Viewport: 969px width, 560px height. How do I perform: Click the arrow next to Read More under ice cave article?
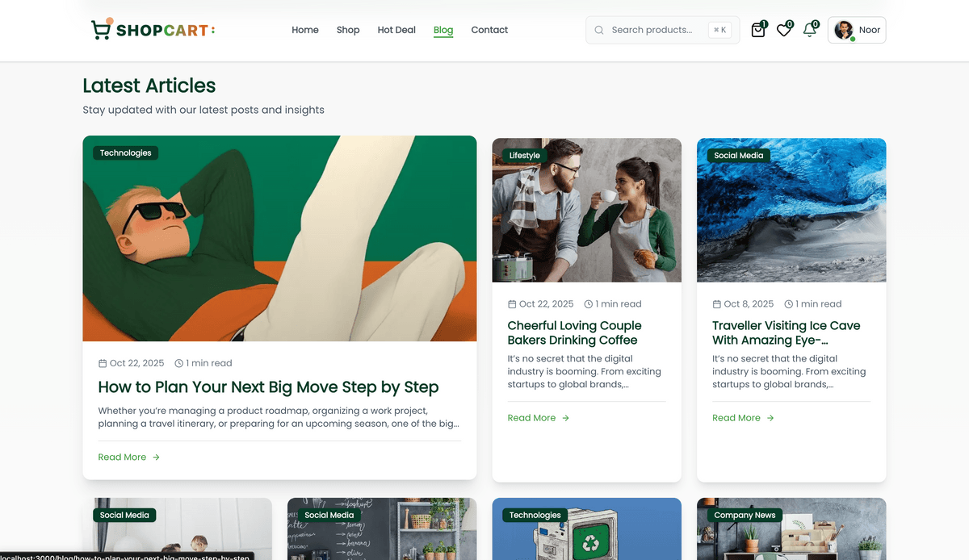[770, 418]
